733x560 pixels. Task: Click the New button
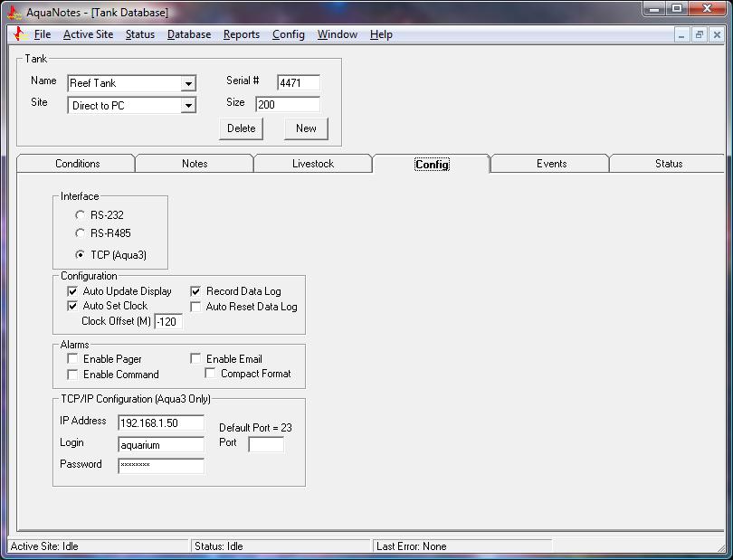306,128
